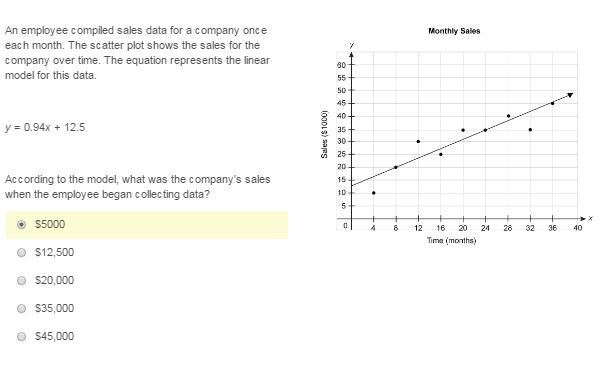Select the $45,000 radio button
609x368 pixels.
[22, 336]
